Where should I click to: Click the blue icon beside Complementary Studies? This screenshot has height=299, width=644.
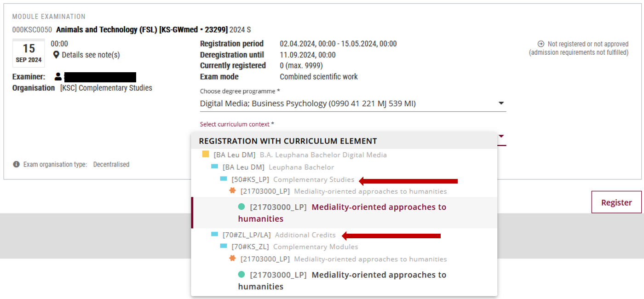(x=224, y=179)
